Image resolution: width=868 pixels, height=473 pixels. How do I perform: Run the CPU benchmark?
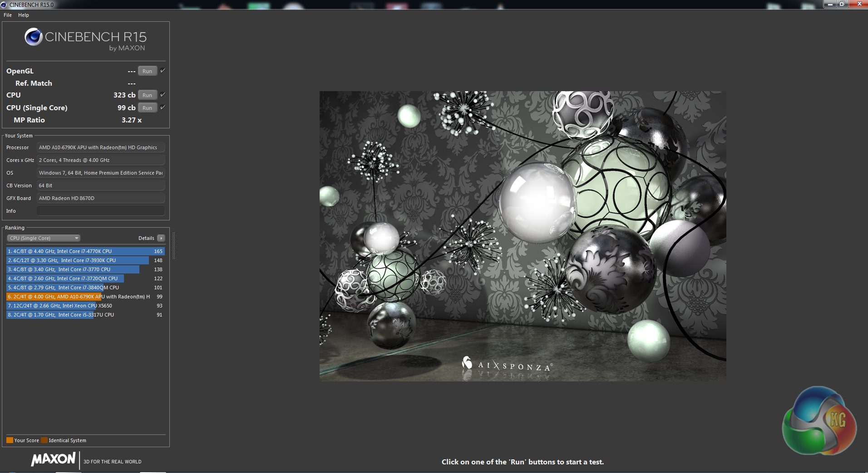coord(148,95)
